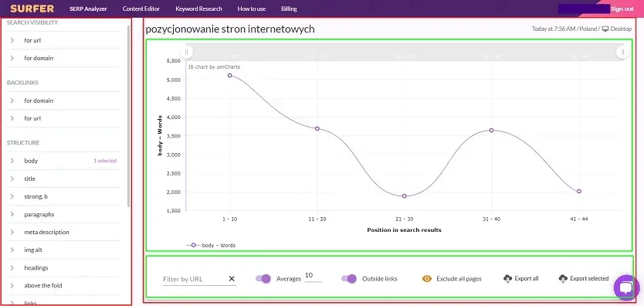Click the 41 - 44 data point on chart
This screenshot has height=306, width=644.
(578, 191)
